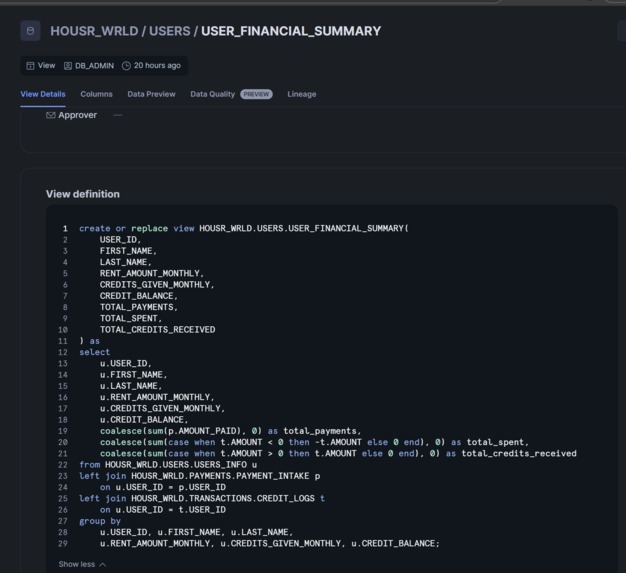The width and height of the screenshot is (626, 573).
Task: Click the Approver field label
Action: pos(77,115)
